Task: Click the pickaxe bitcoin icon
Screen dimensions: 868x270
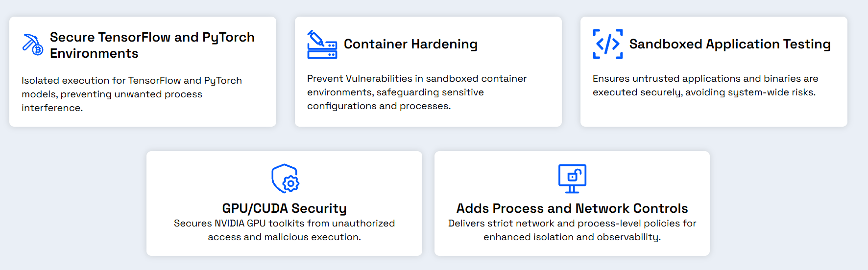Action: click(33, 45)
